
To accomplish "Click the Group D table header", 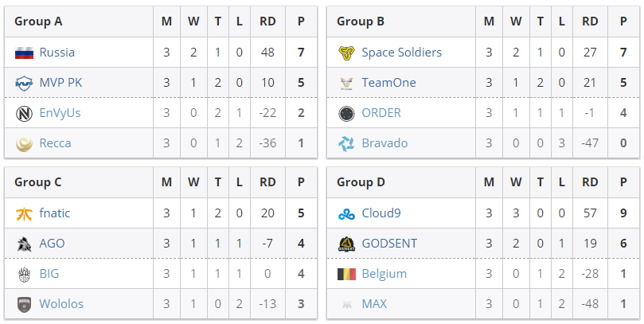I will coord(361,182).
